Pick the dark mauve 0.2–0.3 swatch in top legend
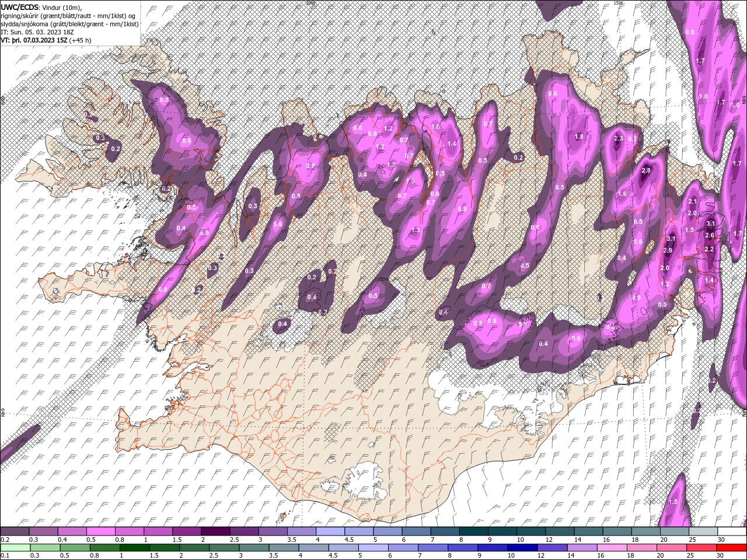The width and height of the screenshot is (747, 560). pyautogui.click(x=15, y=531)
